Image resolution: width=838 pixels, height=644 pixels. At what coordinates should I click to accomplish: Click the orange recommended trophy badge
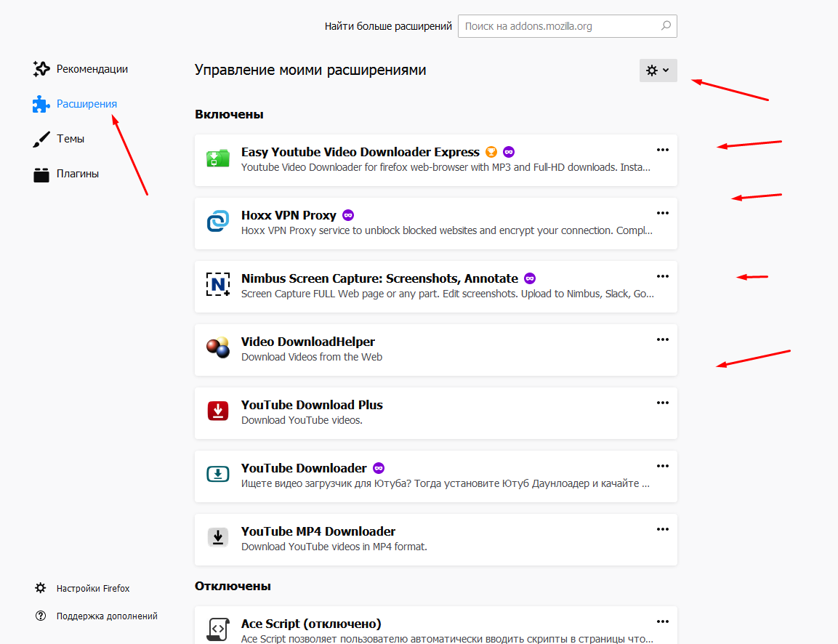coord(491,152)
